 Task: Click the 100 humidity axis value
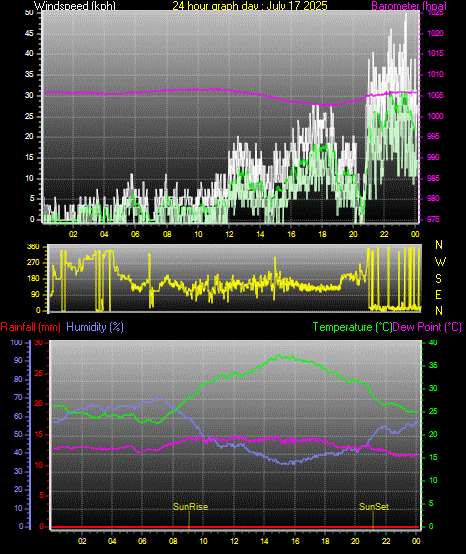[x=16, y=342]
